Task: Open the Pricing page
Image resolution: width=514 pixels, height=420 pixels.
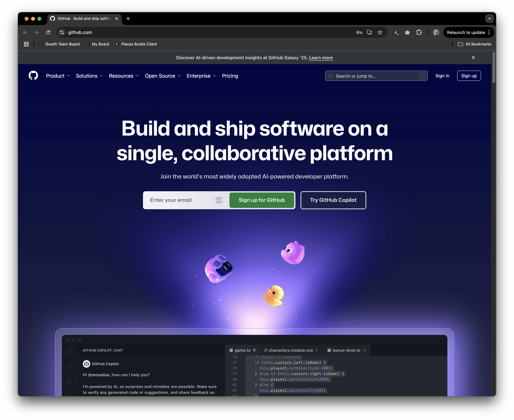Action: [x=230, y=76]
